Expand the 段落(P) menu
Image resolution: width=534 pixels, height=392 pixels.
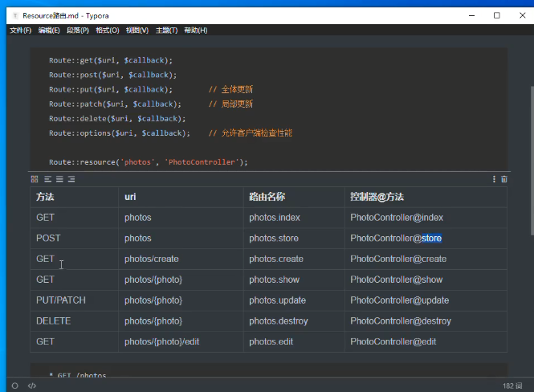pyautogui.click(x=78, y=31)
